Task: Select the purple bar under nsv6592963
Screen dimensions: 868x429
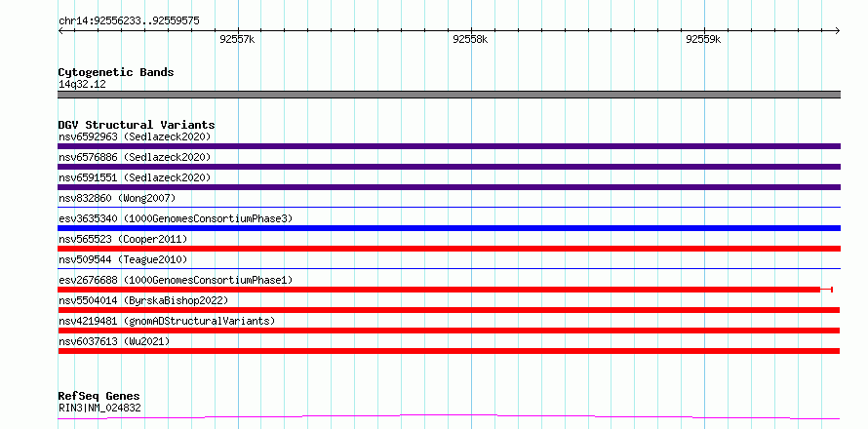Action: [x=449, y=146]
